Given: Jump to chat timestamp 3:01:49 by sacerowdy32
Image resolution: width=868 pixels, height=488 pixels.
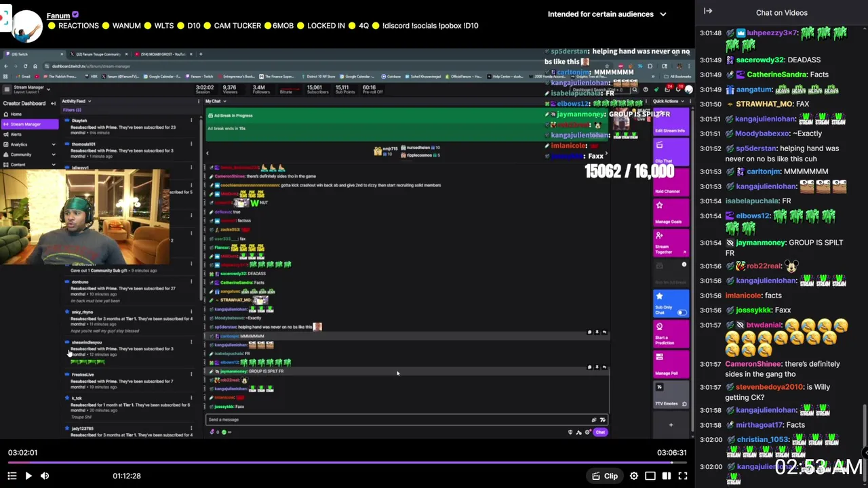Looking at the screenshot, I should 710,60.
